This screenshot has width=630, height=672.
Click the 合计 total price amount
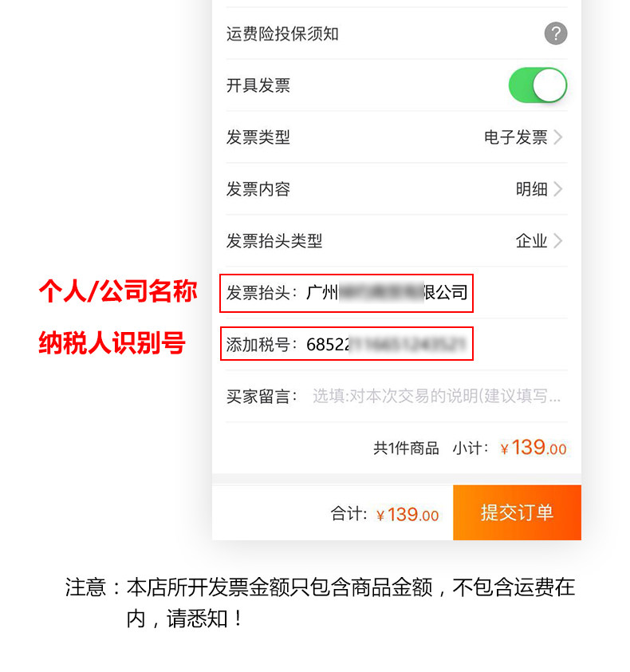tap(408, 514)
